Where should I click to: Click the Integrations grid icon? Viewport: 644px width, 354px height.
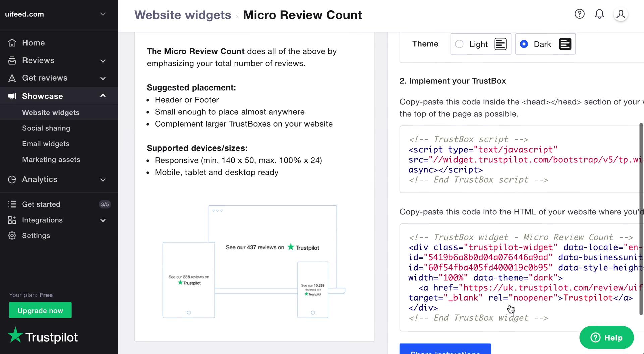[12, 220]
